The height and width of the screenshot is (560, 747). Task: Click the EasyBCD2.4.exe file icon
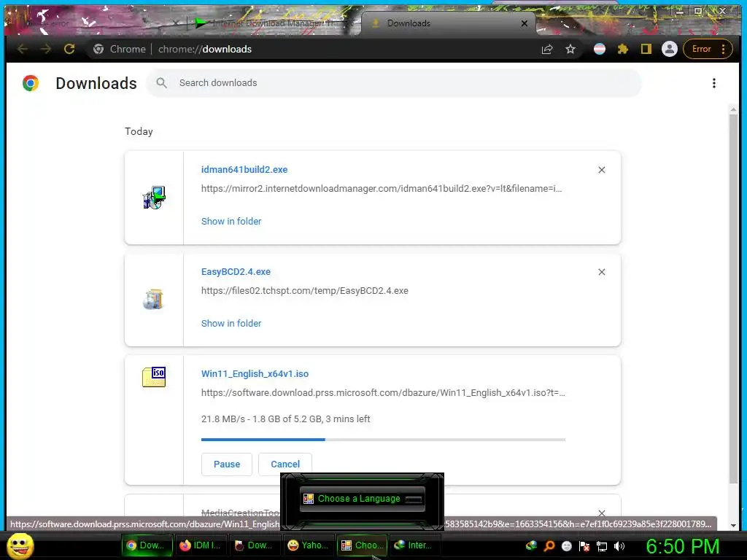click(153, 300)
